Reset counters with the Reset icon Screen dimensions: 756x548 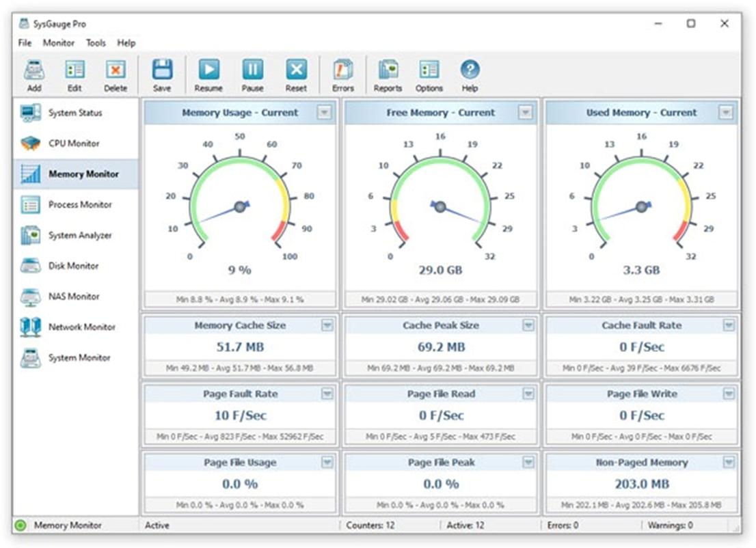pos(296,70)
